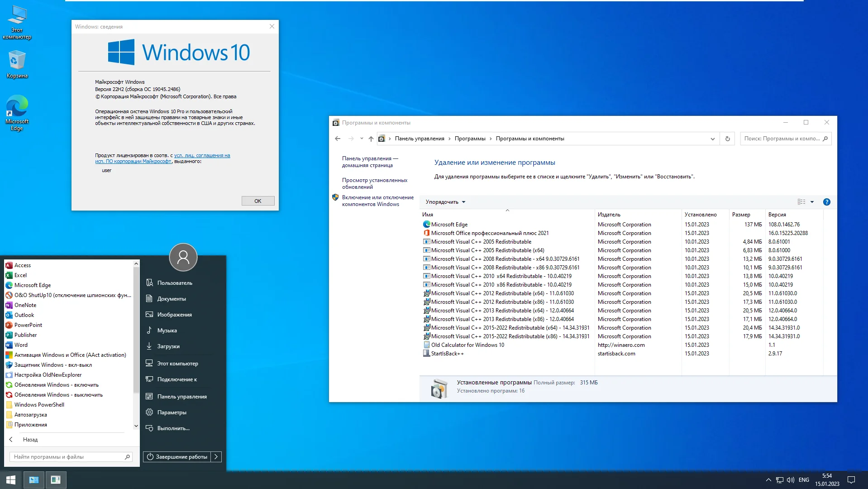Open the Recycle Bin desktop icon
The width and height of the screenshot is (868, 489).
(x=17, y=64)
